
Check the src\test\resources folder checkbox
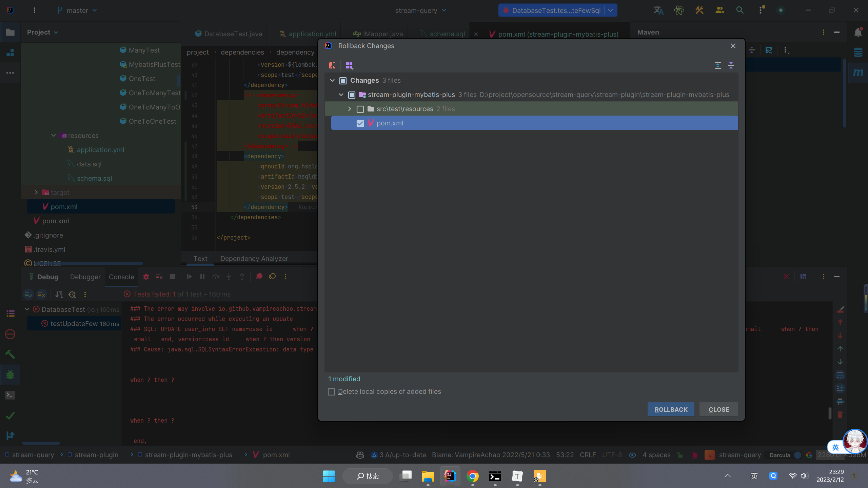point(360,109)
